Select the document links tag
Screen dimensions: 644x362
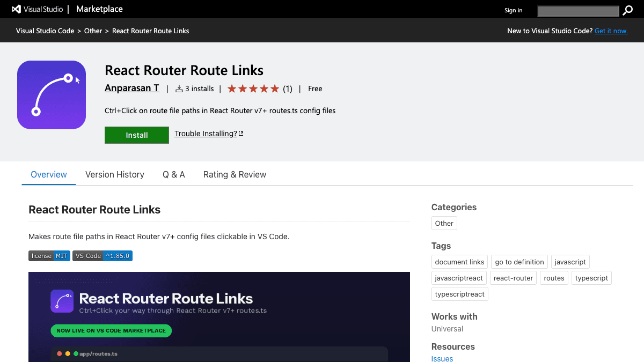point(459,262)
